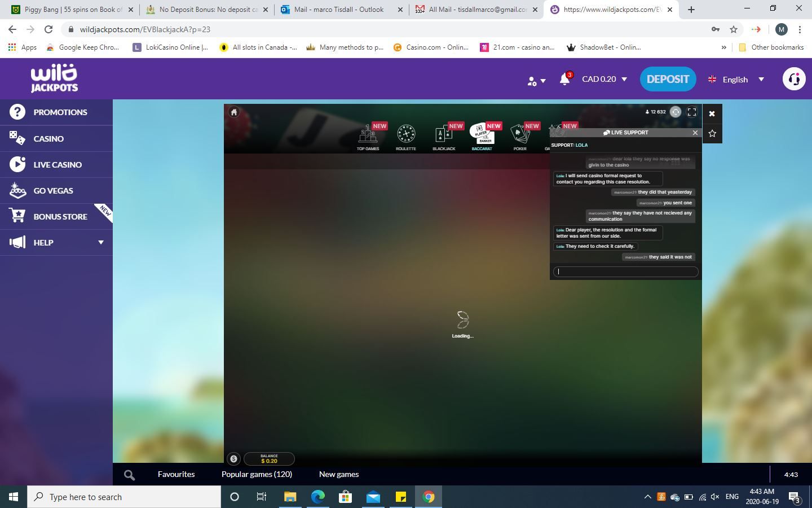
Task: Open Microsoft Edge from taskbar
Action: (x=317, y=497)
